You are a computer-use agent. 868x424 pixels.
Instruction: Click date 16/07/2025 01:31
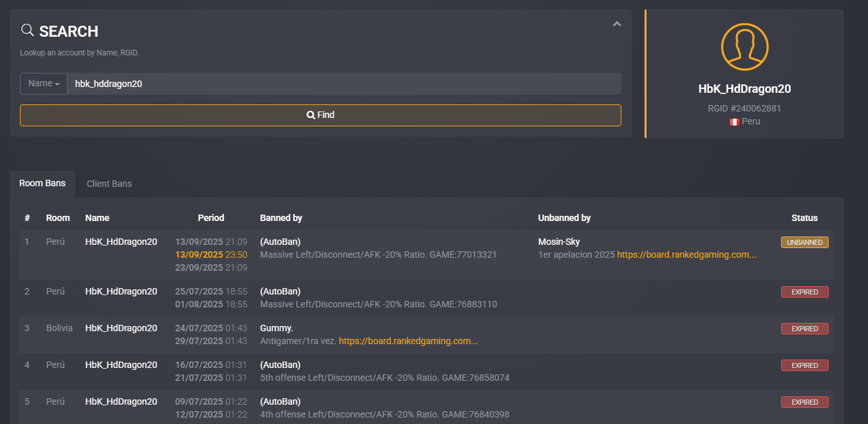[211, 365]
